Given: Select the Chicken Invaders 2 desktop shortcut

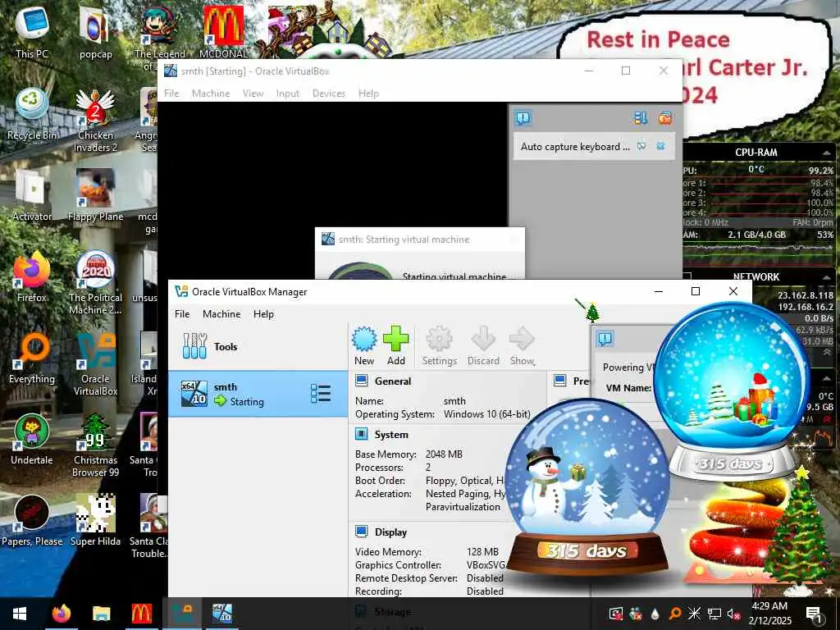Looking at the screenshot, I should tap(95, 121).
